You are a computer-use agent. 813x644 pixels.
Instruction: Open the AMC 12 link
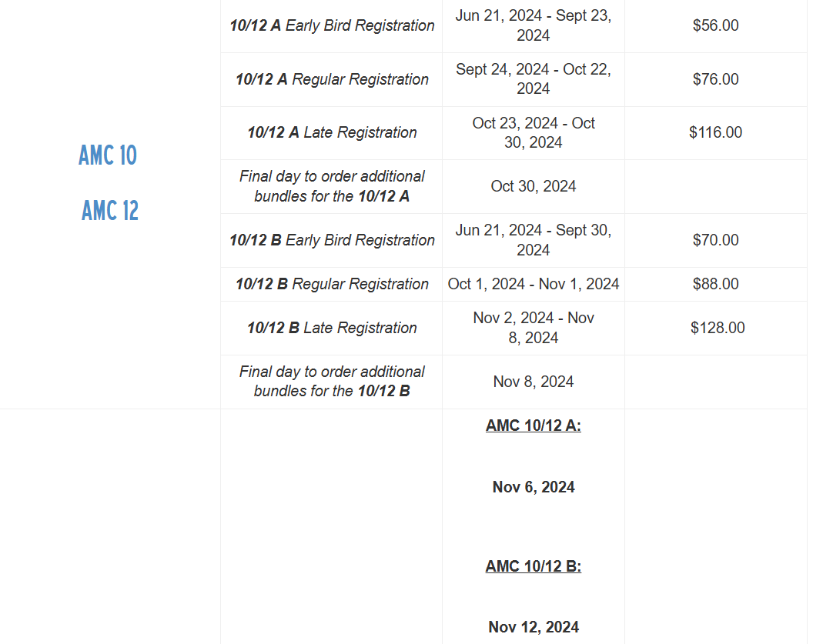(110, 210)
